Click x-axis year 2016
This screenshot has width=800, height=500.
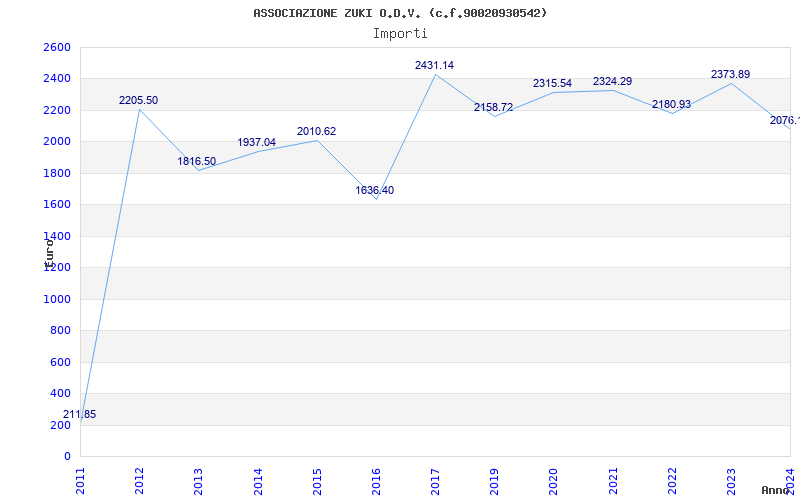376,481
